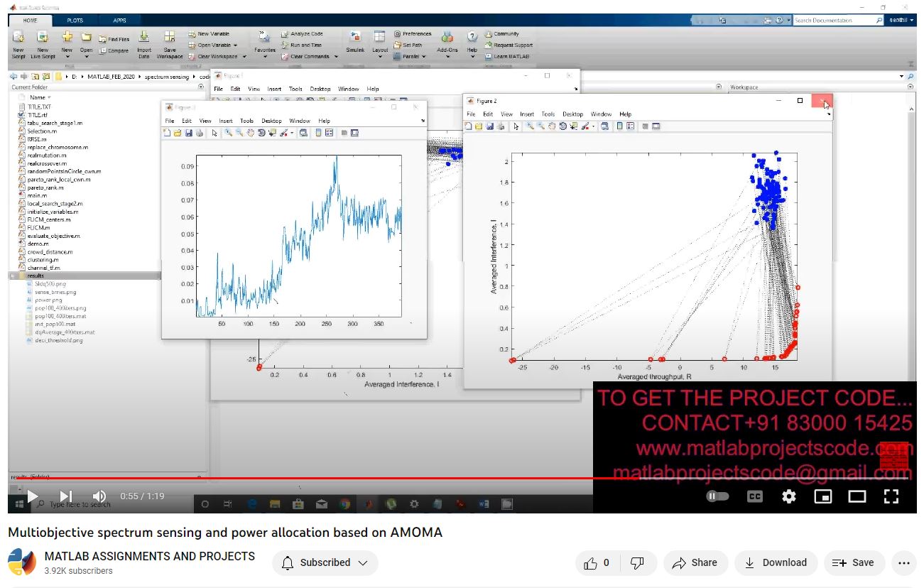Mute the video volume
The height and width of the screenshot is (588, 924).
[x=99, y=496]
